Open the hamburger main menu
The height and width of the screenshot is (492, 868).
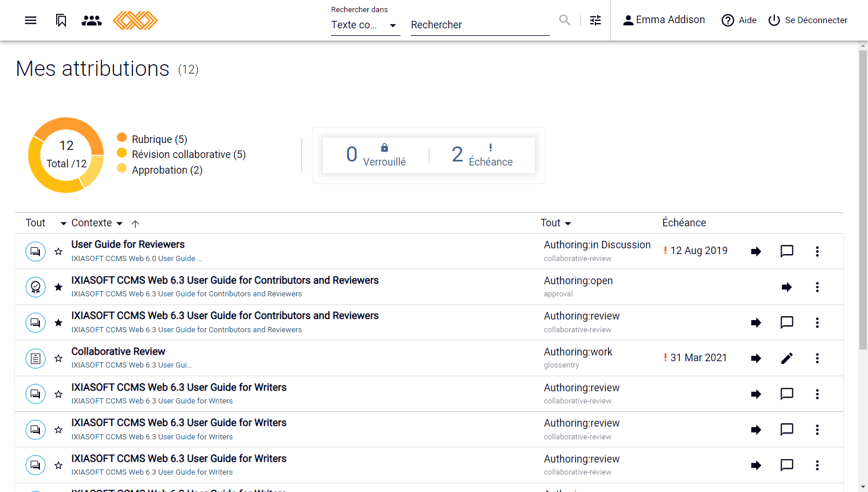31,20
